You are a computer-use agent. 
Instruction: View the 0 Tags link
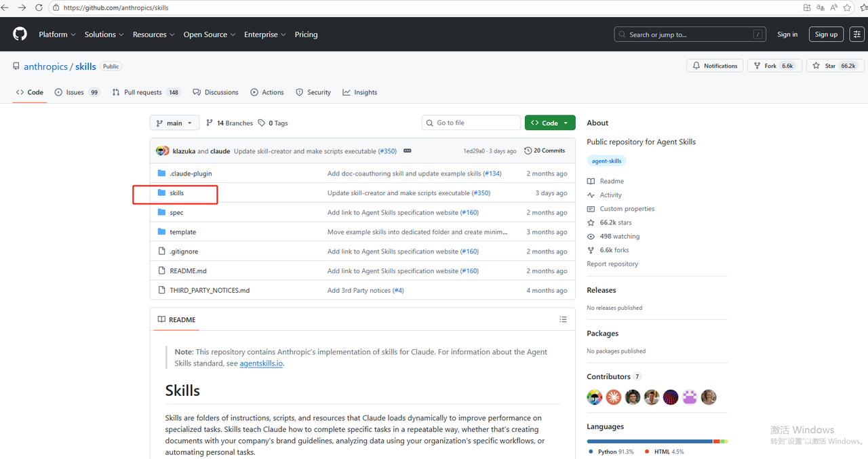(x=273, y=123)
